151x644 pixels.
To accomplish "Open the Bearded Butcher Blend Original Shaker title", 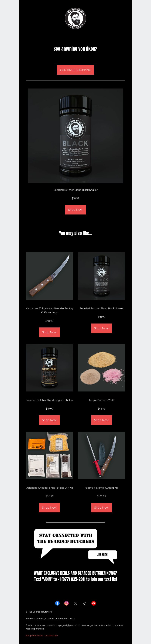I will coord(49,400).
